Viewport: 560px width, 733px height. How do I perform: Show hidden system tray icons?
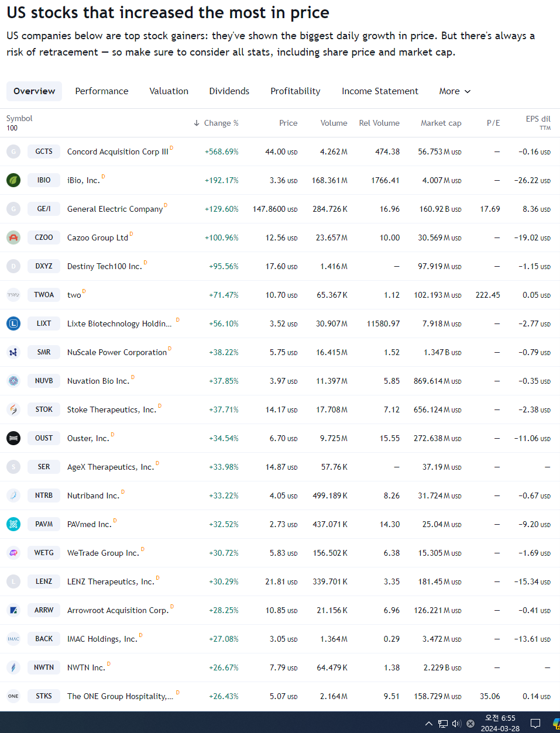429,724
